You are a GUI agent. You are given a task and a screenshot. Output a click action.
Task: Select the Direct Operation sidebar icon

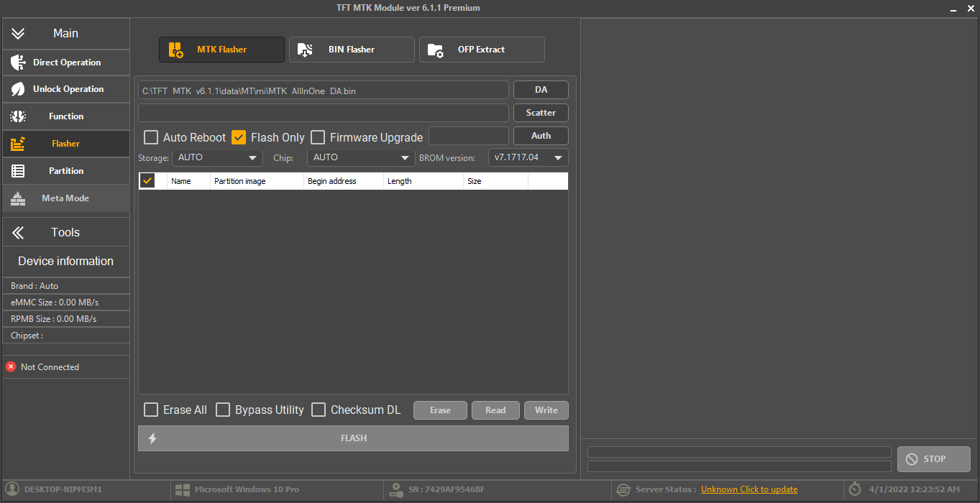coord(20,63)
